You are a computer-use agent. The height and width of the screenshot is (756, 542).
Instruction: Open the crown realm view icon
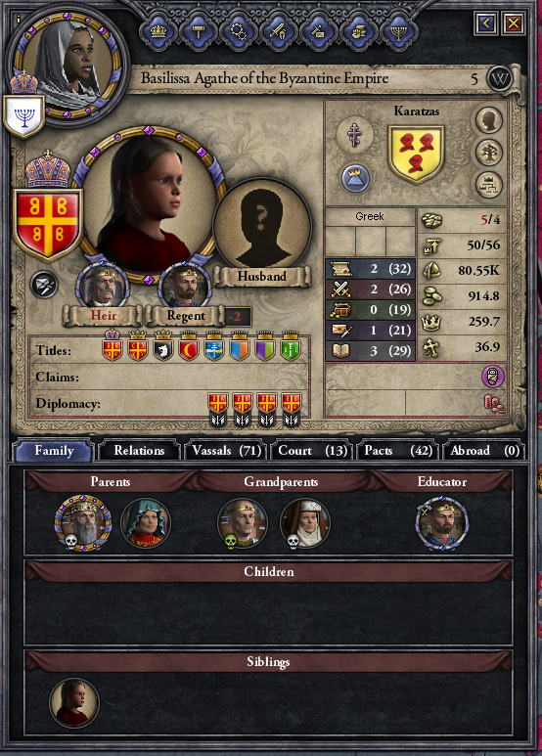click(158, 31)
